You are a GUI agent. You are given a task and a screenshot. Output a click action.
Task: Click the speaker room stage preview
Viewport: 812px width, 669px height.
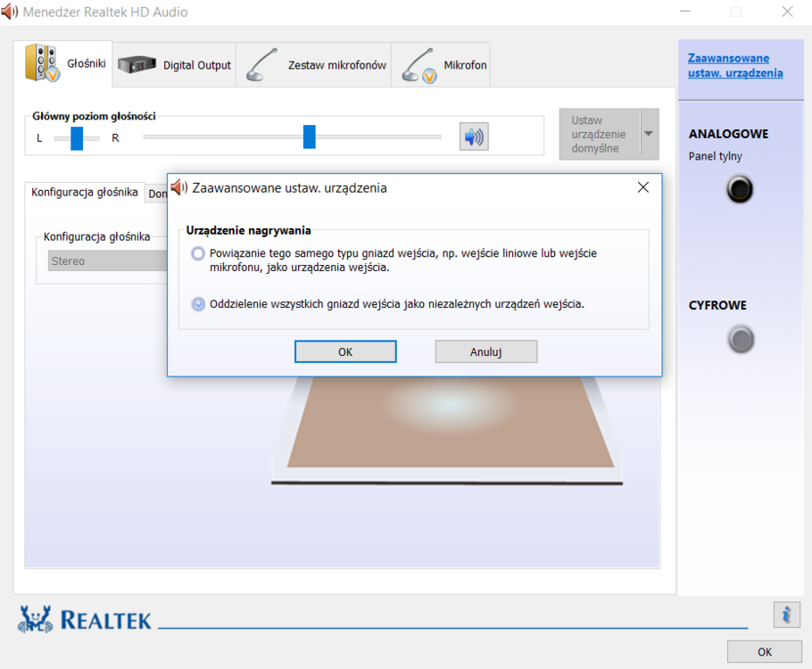pos(447,431)
